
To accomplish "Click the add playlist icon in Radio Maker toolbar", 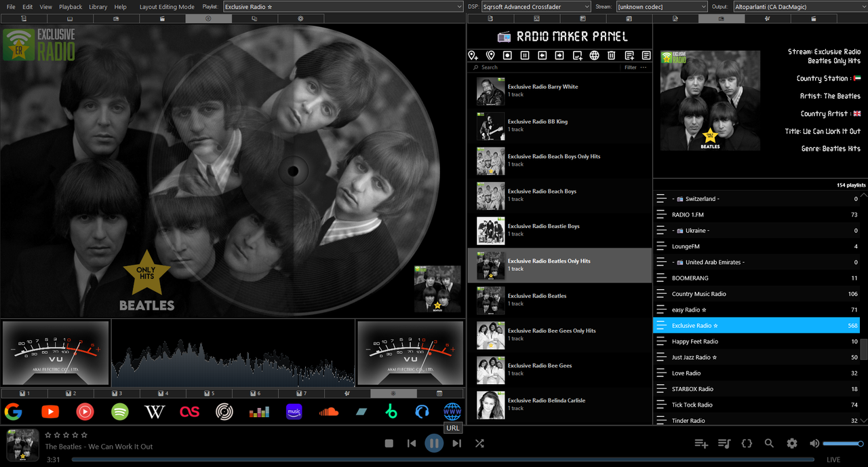I will (629, 56).
